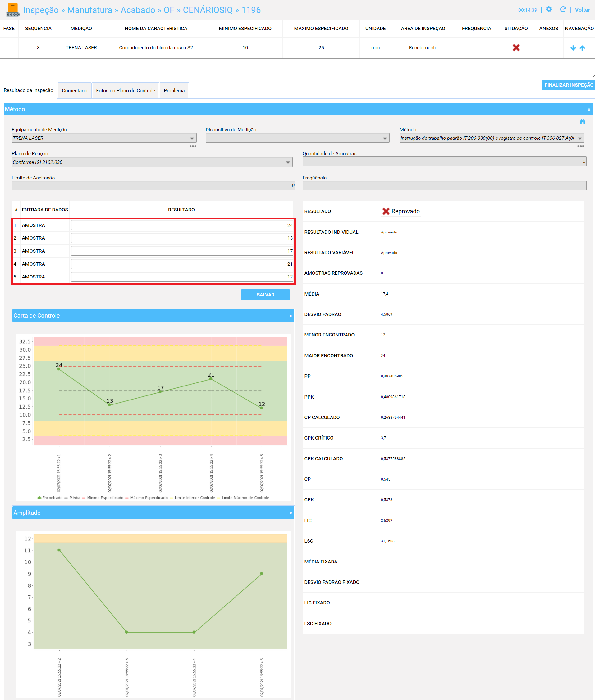Open the Fotos do Plano de Controle tab
This screenshot has height=700, width=595.
click(126, 90)
